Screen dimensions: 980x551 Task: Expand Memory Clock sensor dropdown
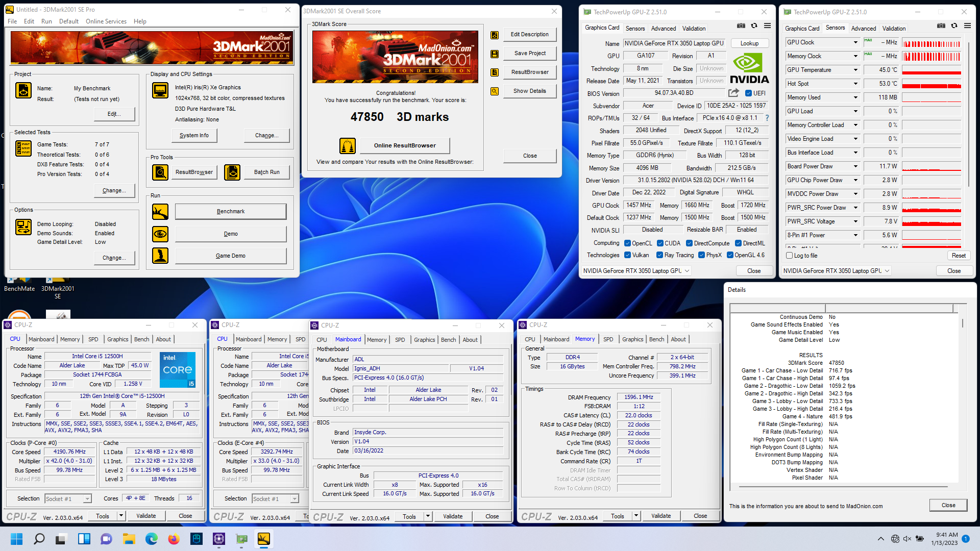tap(855, 56)
